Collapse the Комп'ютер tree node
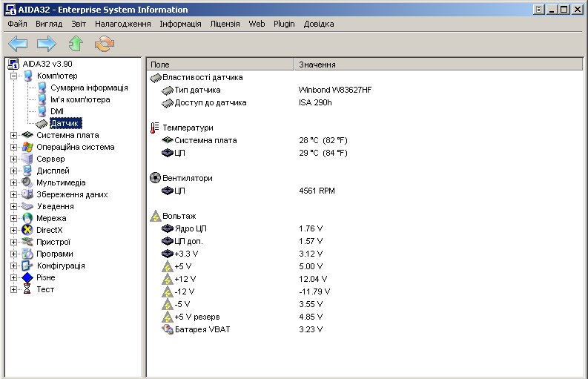588x379 pixels. (x=14, y=76)
